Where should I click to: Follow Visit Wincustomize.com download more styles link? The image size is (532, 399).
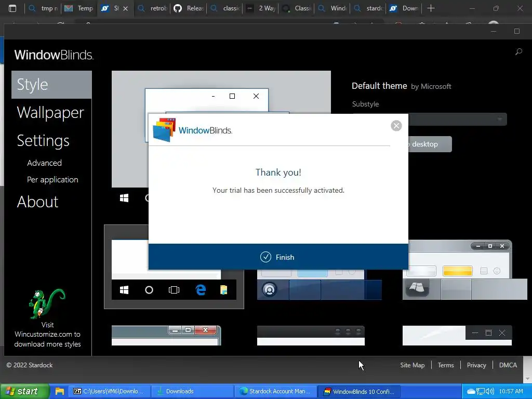tap(47, 335)
